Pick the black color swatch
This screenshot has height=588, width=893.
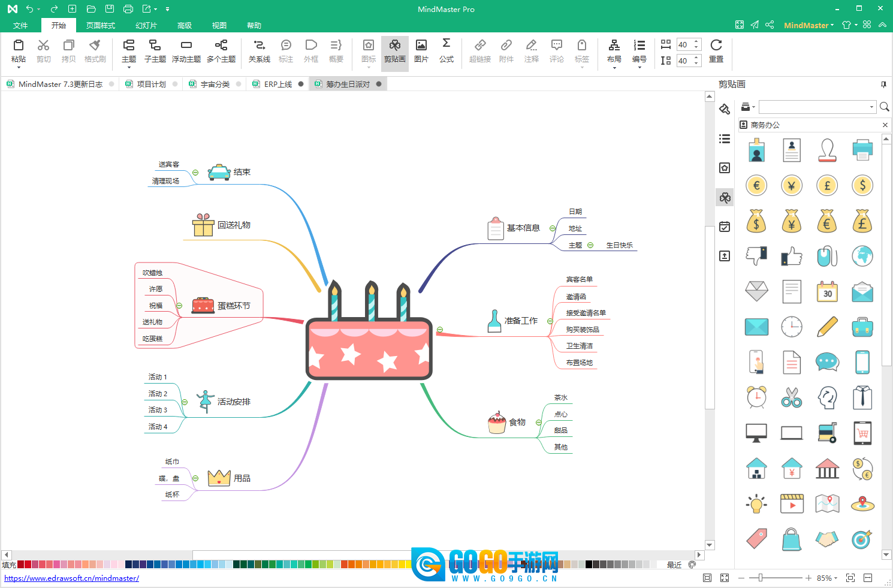589,565
